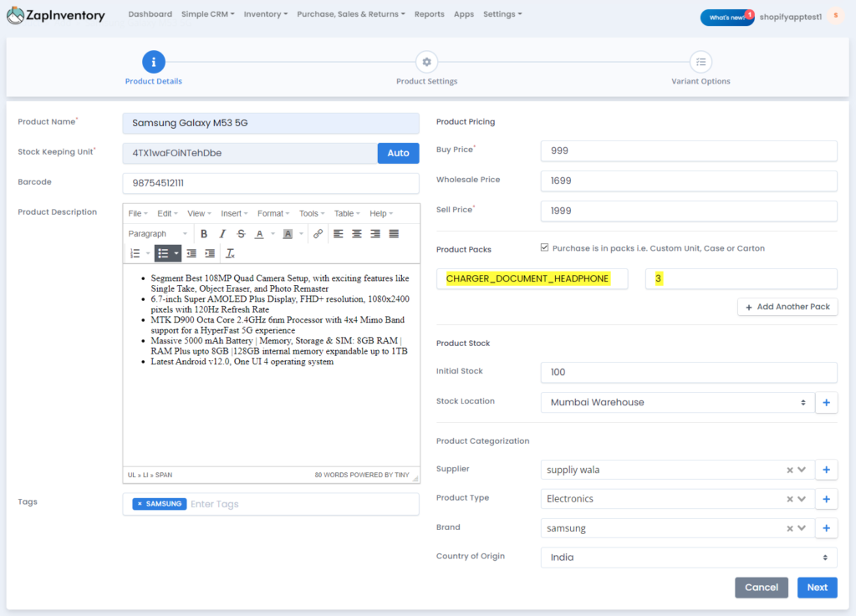The width and height of the screenshot is (856, 616).
Task: Focus the Product Name input field
Action: click(271, 124)
